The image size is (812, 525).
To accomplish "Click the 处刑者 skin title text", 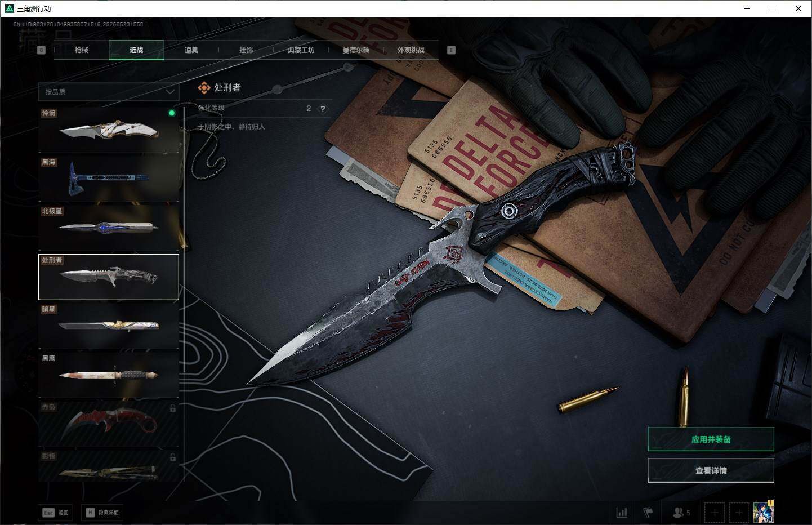I will 227,88.
